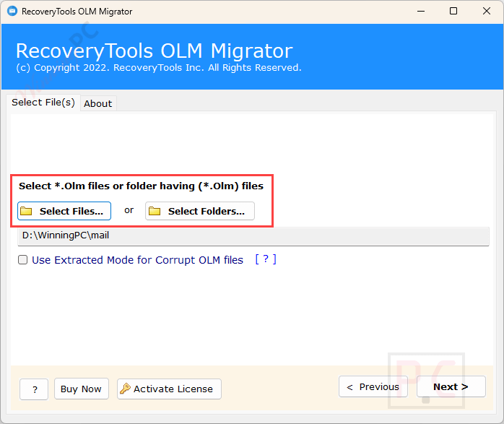Switch to the About tab
Image resolution: width=504 pixels, height=424 pixels.
(x=98, y=103)
